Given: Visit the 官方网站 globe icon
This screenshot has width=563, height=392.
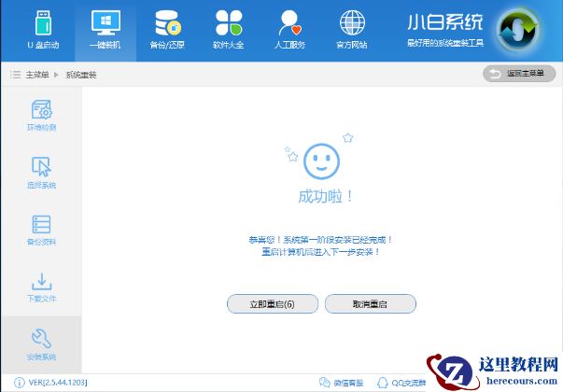Looking at the screenshot, I should point(352,22).
